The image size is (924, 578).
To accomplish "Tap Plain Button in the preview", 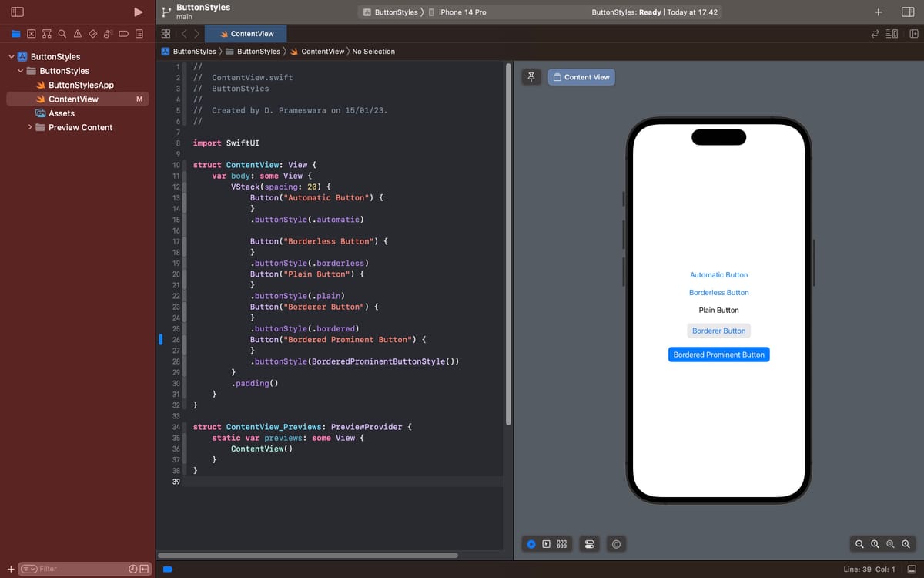I will [x=718, y=311].
